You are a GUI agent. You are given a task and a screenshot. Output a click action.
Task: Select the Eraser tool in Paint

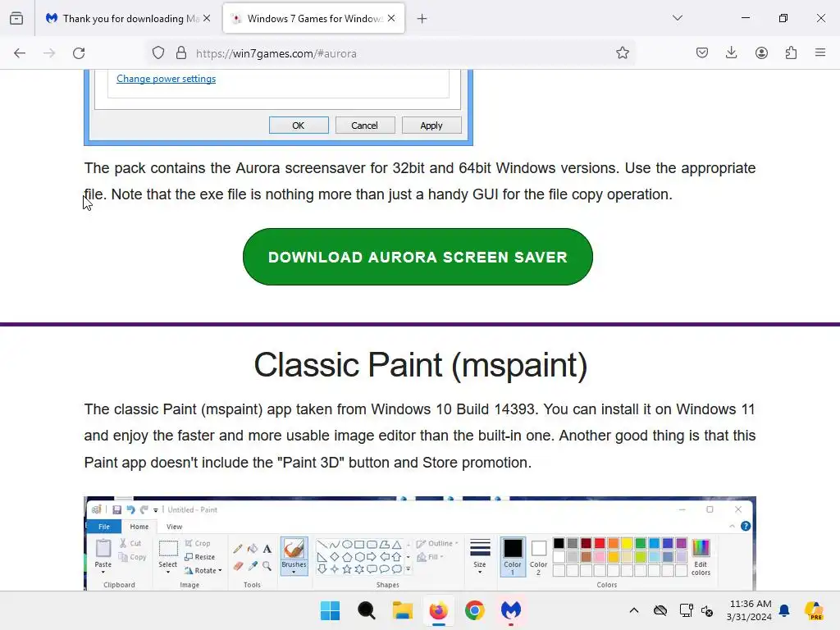238,566
